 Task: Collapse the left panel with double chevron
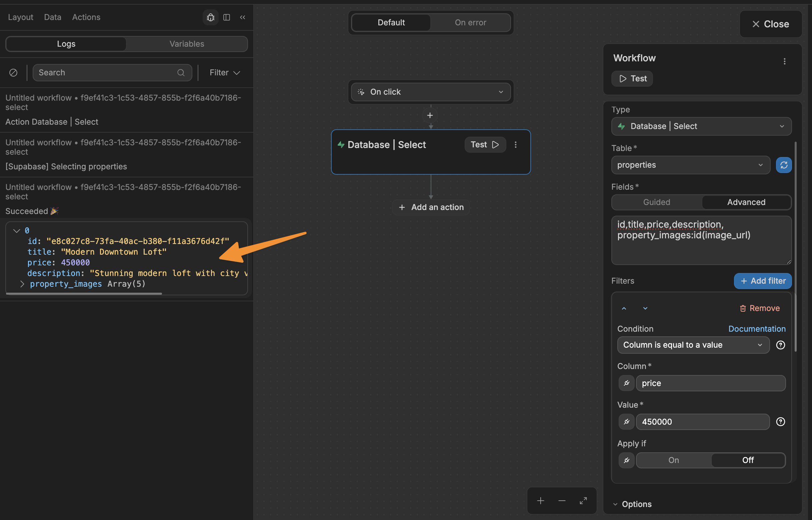click(x=242, y=17)
